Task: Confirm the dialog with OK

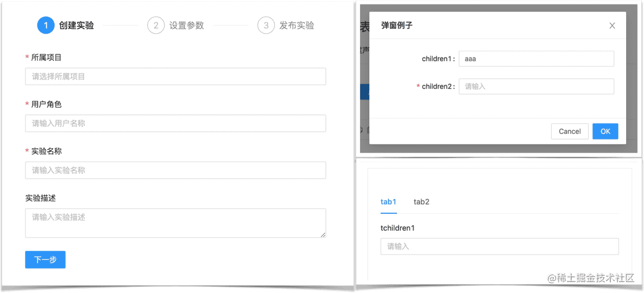Action: 605,131
